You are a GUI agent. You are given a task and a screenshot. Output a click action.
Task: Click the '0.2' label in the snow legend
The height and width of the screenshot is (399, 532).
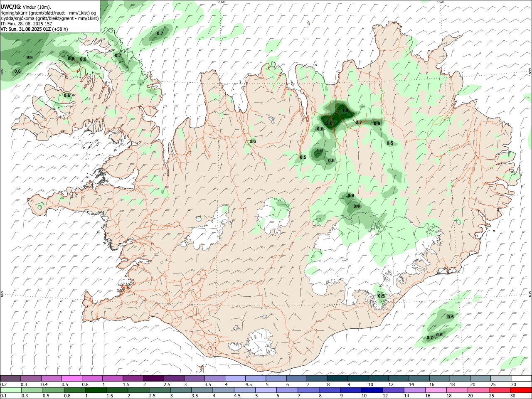tap(3, 384)
